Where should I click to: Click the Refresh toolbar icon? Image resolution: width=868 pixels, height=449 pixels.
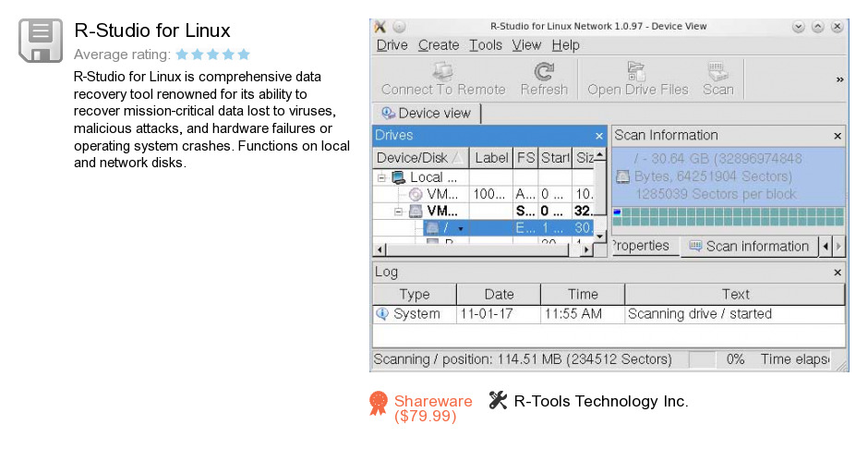pyautogui.click(x=544, y=71)
